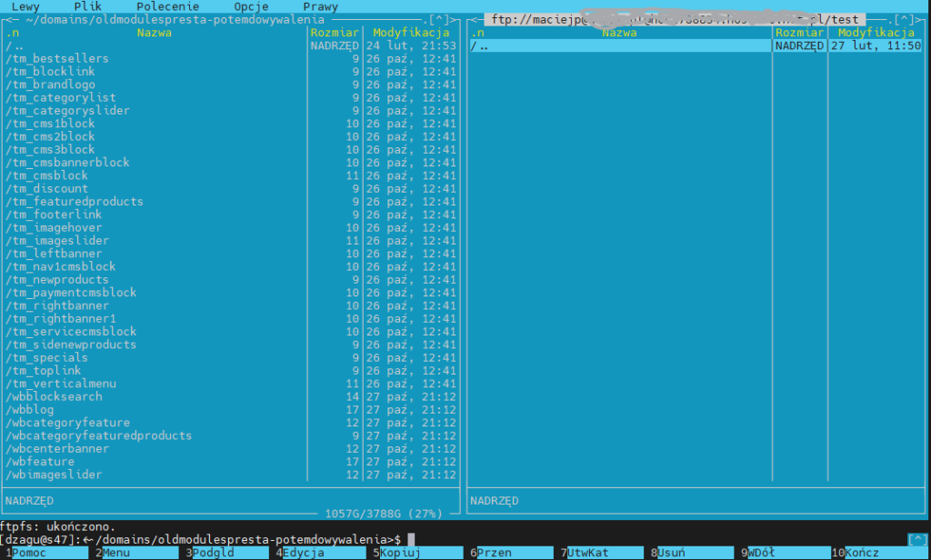Open the Plik menu
The width and height of the screenshot is (931, 560).
coord(87,6)
